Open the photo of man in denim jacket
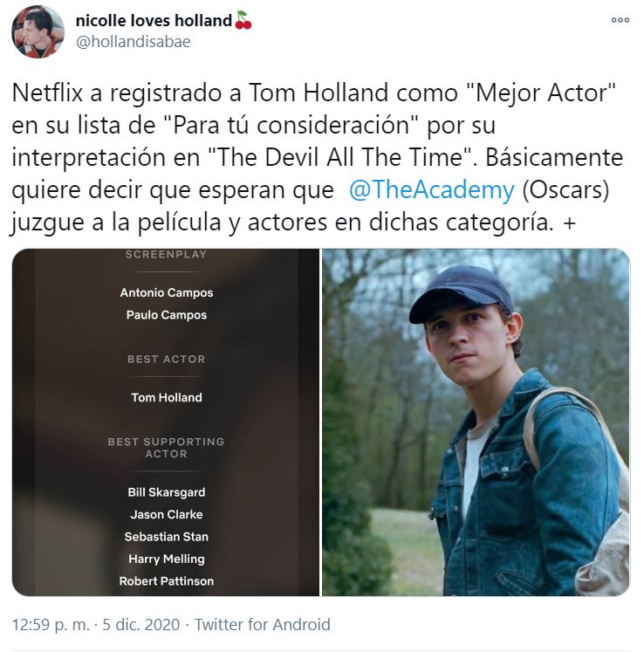The width and height of the screenshot is (644, 652). click(476, 422)
